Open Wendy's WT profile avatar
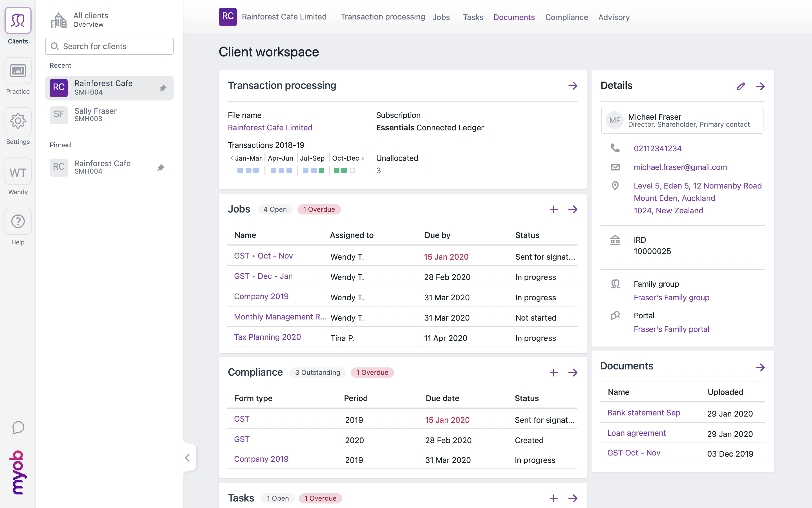The image size is (812, 508). (x=18, y=171)
